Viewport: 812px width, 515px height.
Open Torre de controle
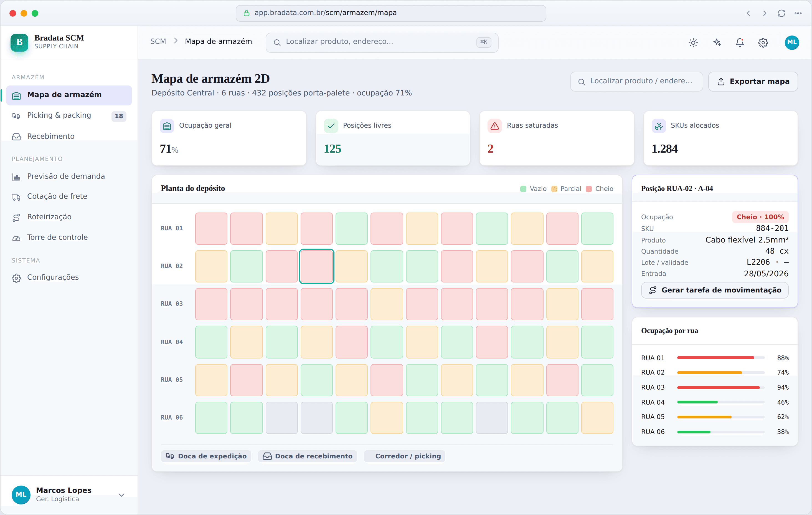(69, 238)
